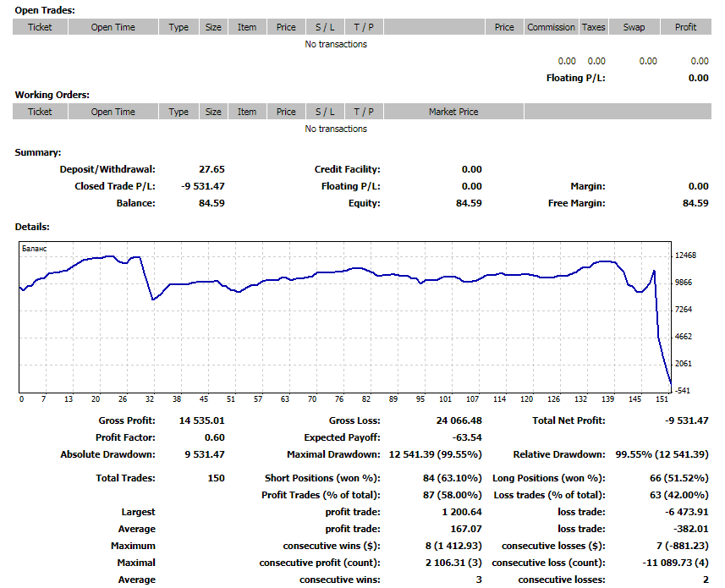The height and width of the screenshot is (588, 725).
Task: Click the Swap column header
Action: pos(634,27)
